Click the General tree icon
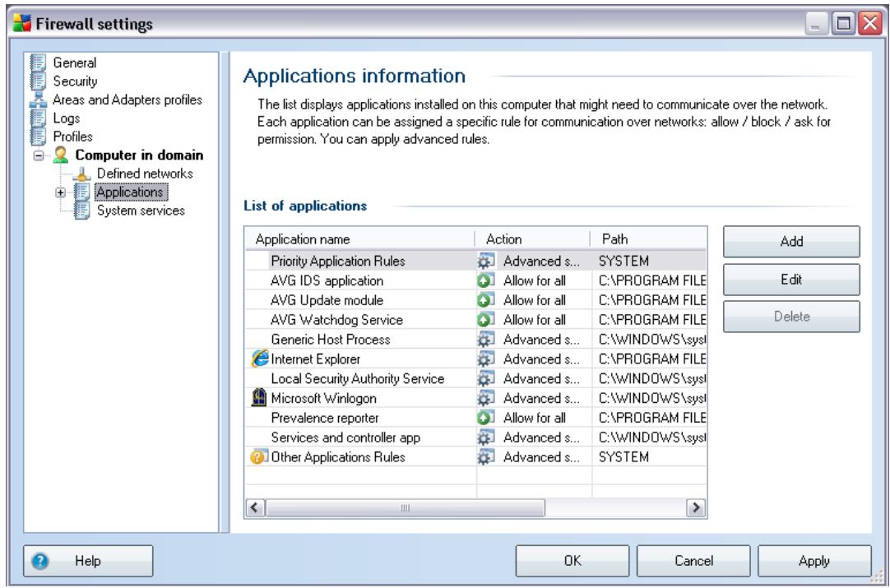This screenshot has width=890, height=588. pos(38,63)
